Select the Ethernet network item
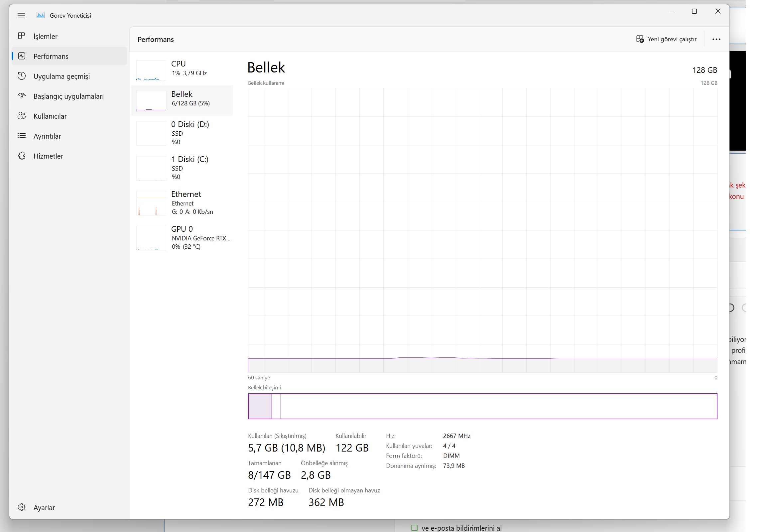 [x=182, y=203]
